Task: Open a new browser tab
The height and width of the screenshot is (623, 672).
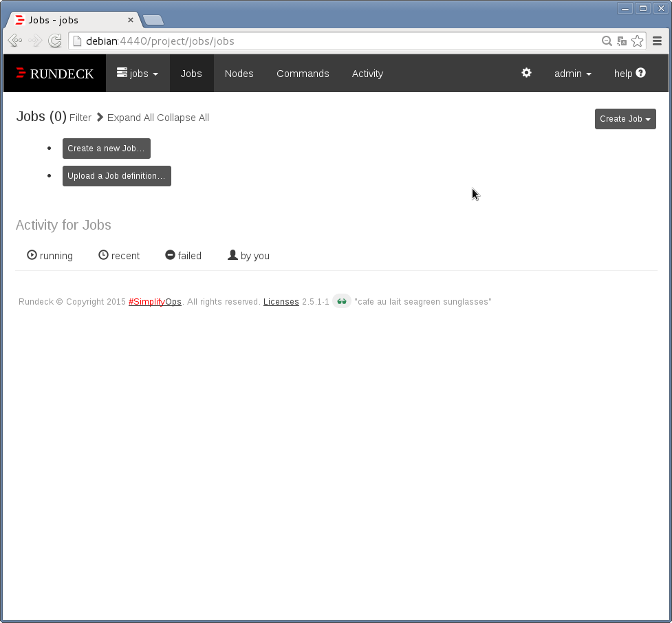Action: coord(153,20)
